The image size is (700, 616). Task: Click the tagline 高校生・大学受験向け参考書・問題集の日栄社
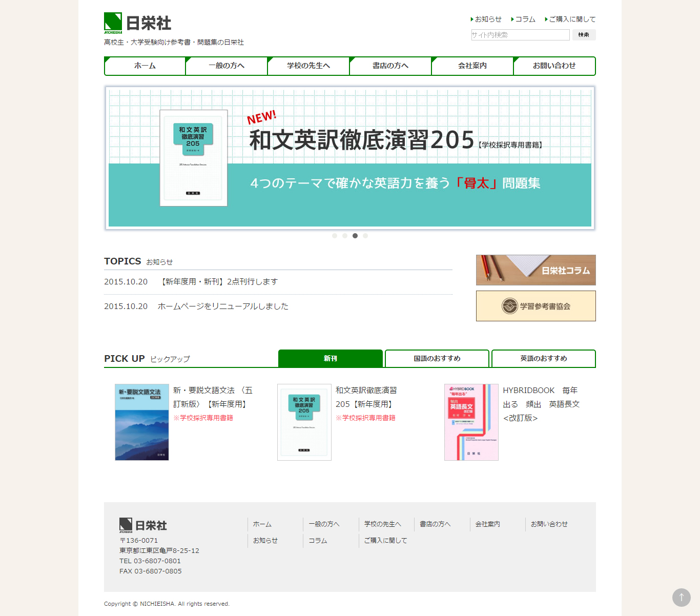click(174, 43)
